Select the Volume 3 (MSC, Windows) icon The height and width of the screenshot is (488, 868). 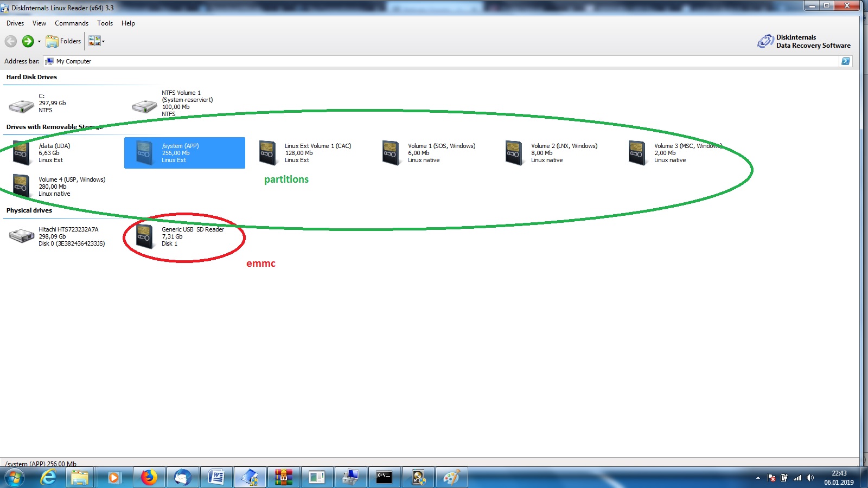point(637,153)
